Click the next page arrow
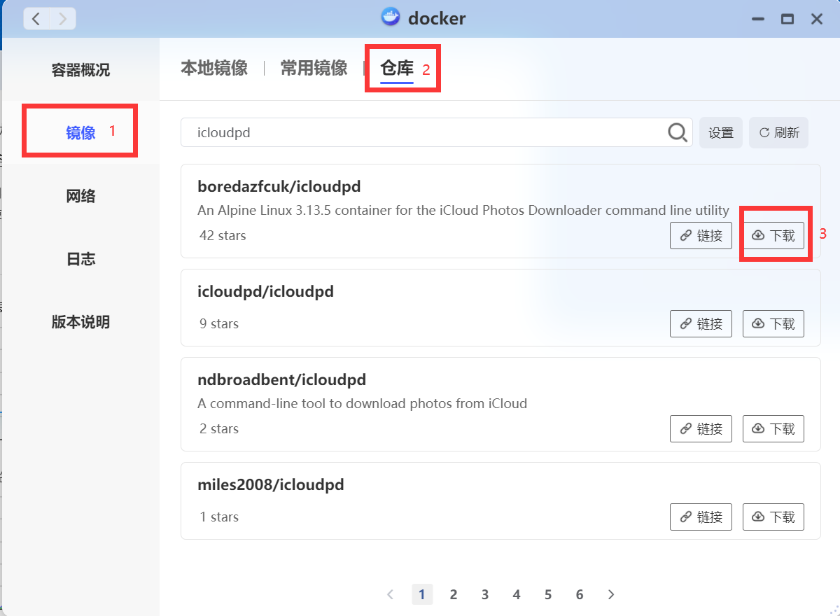 click(611, 594)
